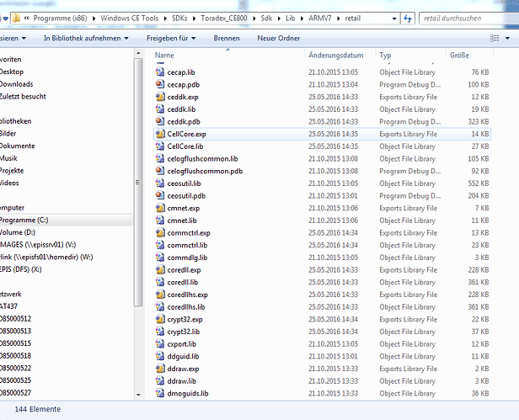This screenshot has width=519, height=420.
Task: Click the ceddk.lib file icon
Action: [160, 109]
